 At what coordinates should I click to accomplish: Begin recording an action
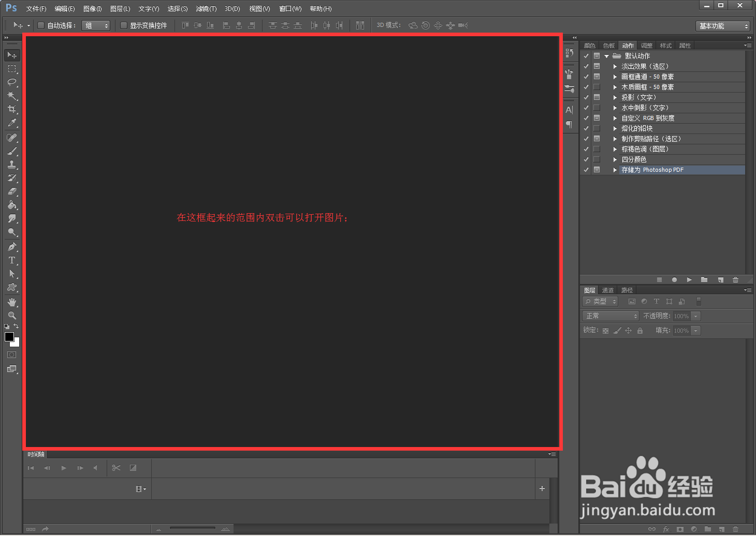coord(674,280)
